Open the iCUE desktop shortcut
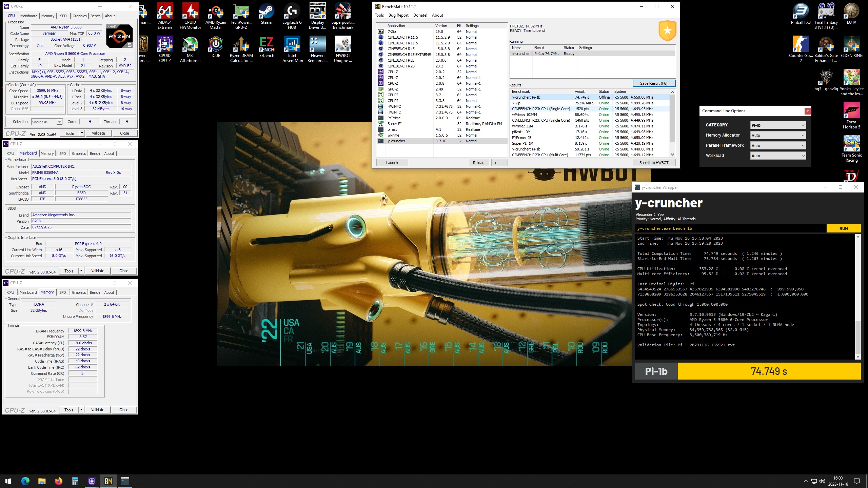868x488 pixels. (x=216, y=47)
